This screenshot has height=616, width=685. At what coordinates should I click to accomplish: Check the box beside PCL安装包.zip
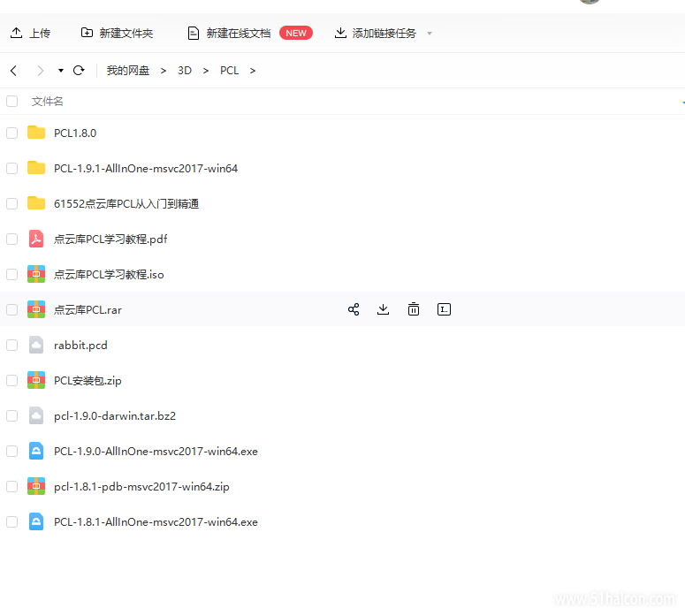(11, 381)
